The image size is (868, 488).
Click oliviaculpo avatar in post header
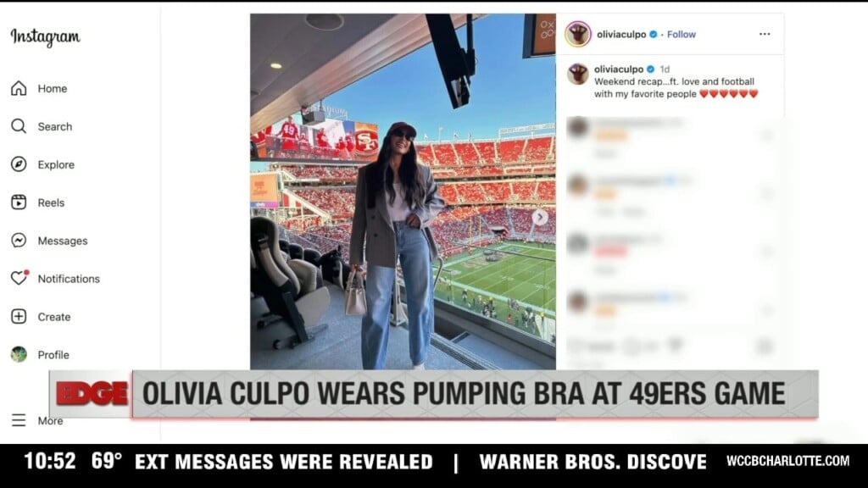578,34
